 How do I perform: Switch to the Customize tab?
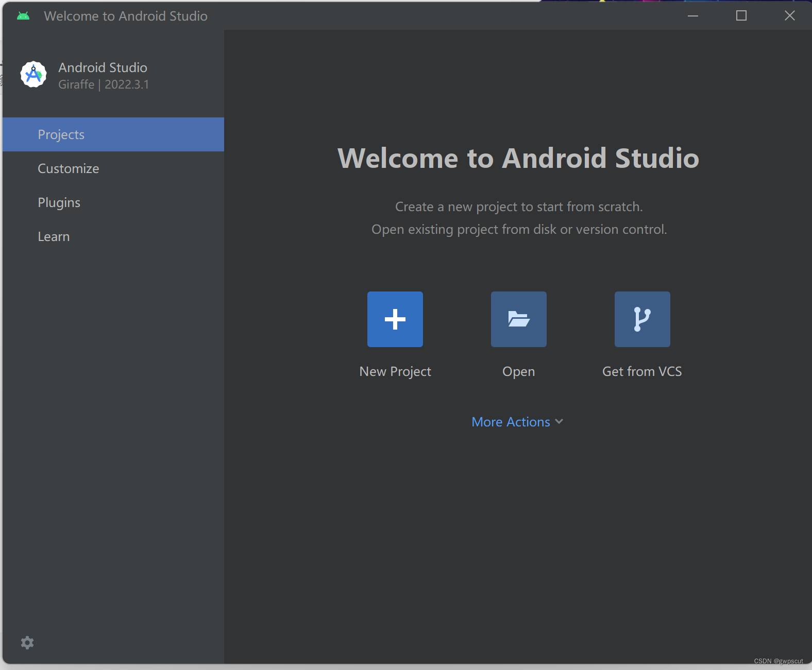point(113,168)
